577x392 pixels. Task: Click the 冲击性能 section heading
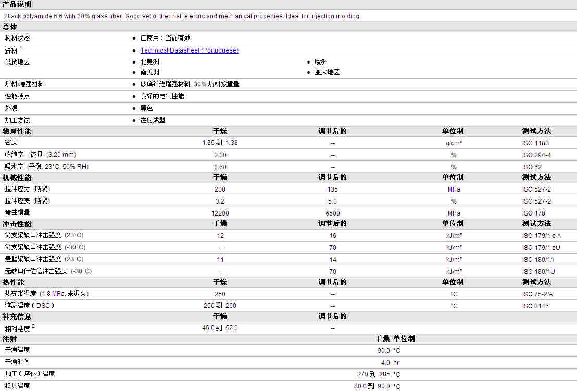tap(17, 224)
